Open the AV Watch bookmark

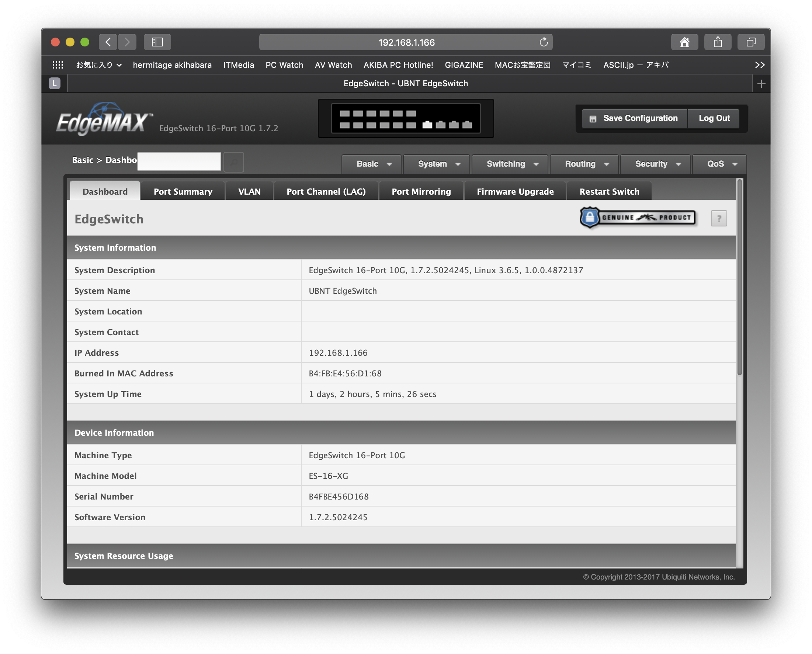(333, 65)
